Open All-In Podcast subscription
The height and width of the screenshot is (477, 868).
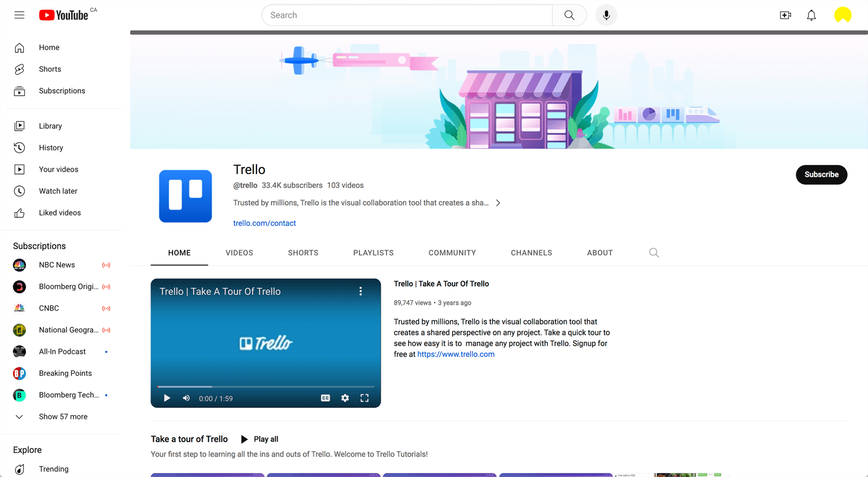[61, 352]
